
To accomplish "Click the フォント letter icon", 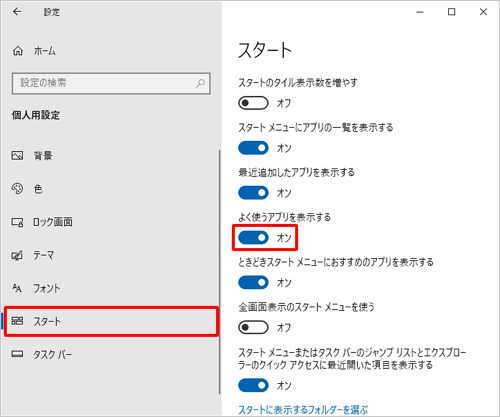I will pos(17,288).
